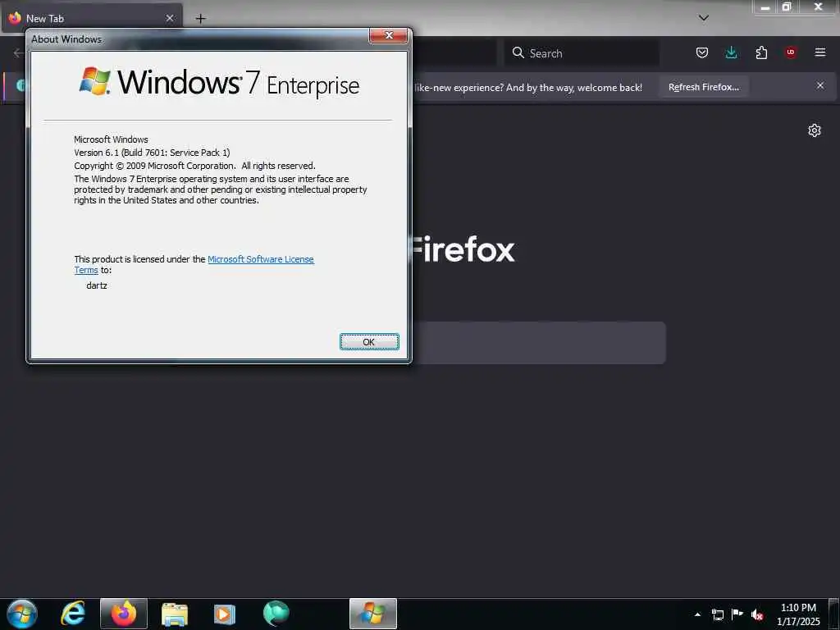Focus the Firefox Search box
Image resolution: width=840 pixels, height=630 pixels.
pos(582,53)
